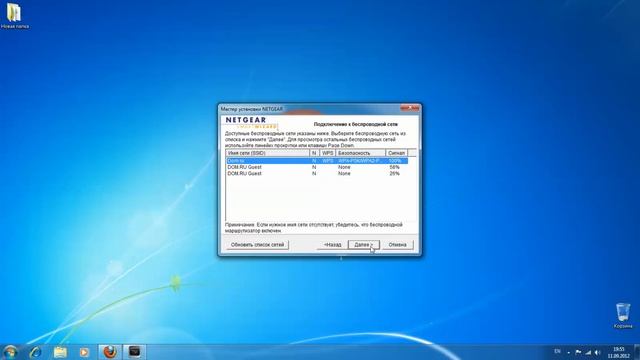Select the Dom.ru network row

pyautogui.click(x=317, y=161)
